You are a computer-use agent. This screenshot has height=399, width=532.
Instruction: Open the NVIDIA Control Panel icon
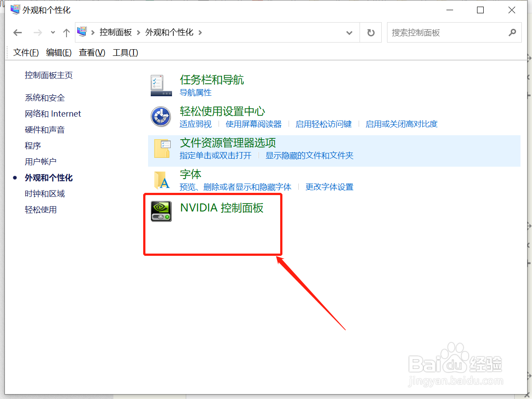(x=161, y=211)
